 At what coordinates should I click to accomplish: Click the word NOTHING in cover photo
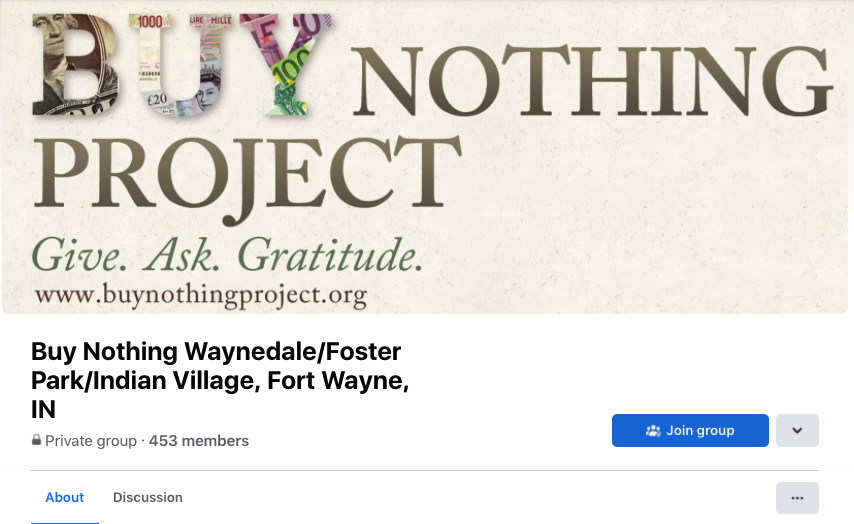click(x=592, y=78)
